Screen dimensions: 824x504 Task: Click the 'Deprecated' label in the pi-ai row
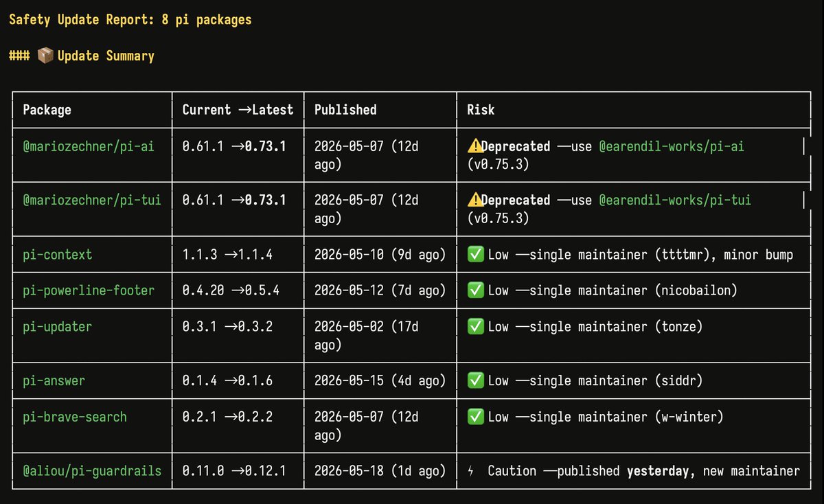coord(516,146)
